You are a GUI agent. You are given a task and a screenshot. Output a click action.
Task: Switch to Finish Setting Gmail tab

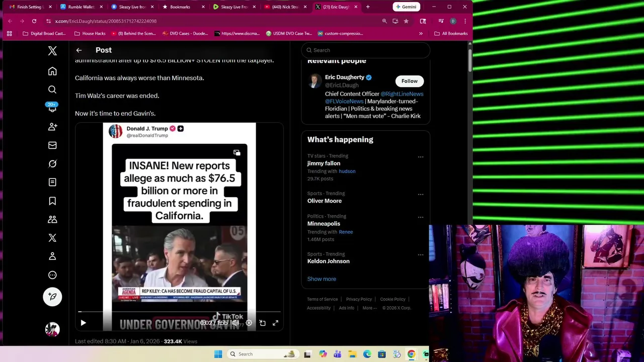point(30,7)
